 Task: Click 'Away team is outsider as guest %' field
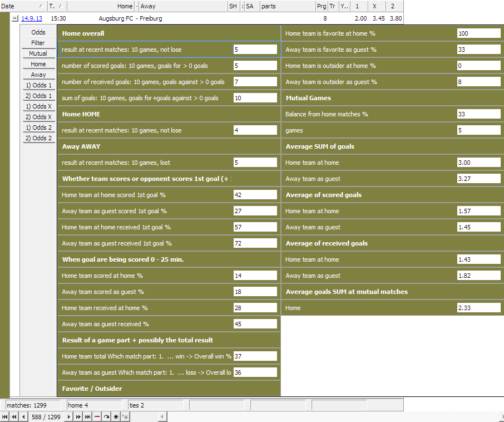(x=479, y=82)
